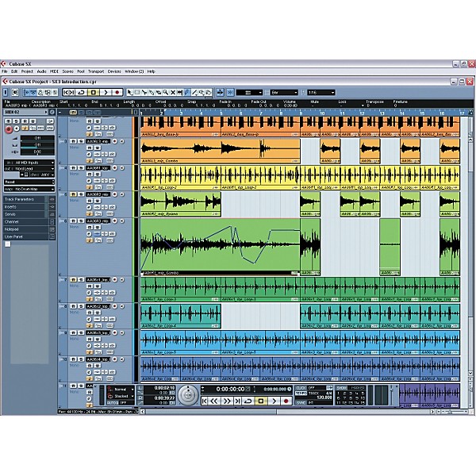Click toolbar Stop button
The height and width of the screenshot is (476, 476).
[x=94, y=92]
